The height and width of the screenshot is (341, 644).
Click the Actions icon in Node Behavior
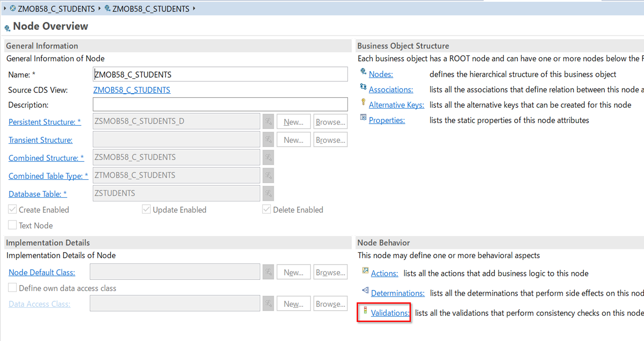[365, 271]
